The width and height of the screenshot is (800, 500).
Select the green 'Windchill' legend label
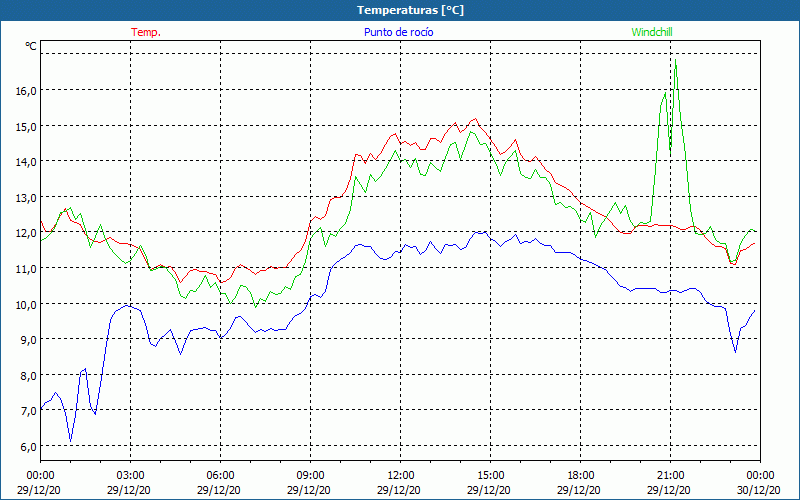point(652,32)
